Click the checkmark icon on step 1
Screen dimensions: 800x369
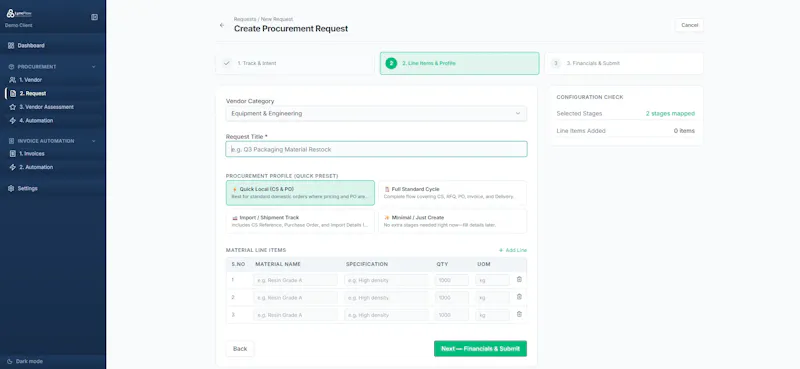coord(227,63)
